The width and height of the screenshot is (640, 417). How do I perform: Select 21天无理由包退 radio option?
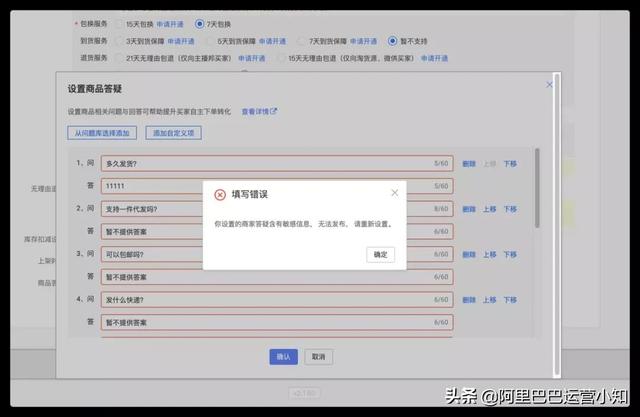(x=120, y=58)
